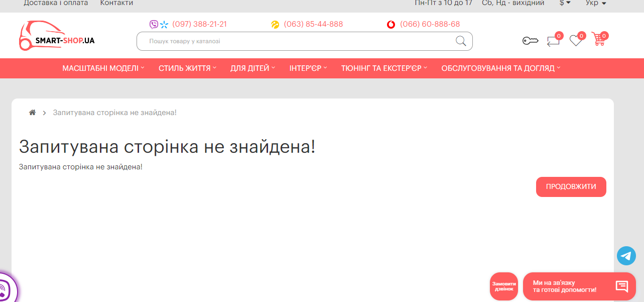The image size is (644, 302).
Task: Click the Smart-Shop.ua logo
Action: (x=57, y=36)
